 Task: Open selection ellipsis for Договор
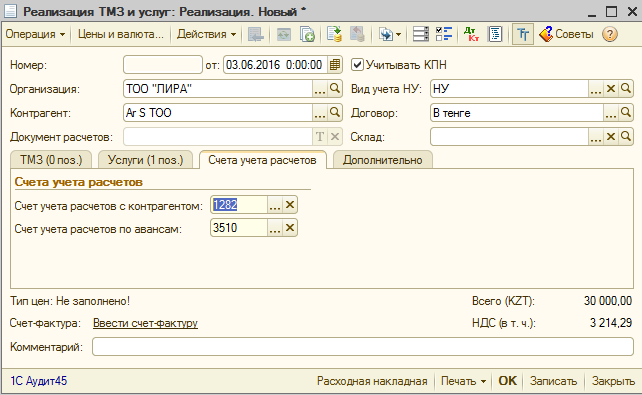point(610,113)
